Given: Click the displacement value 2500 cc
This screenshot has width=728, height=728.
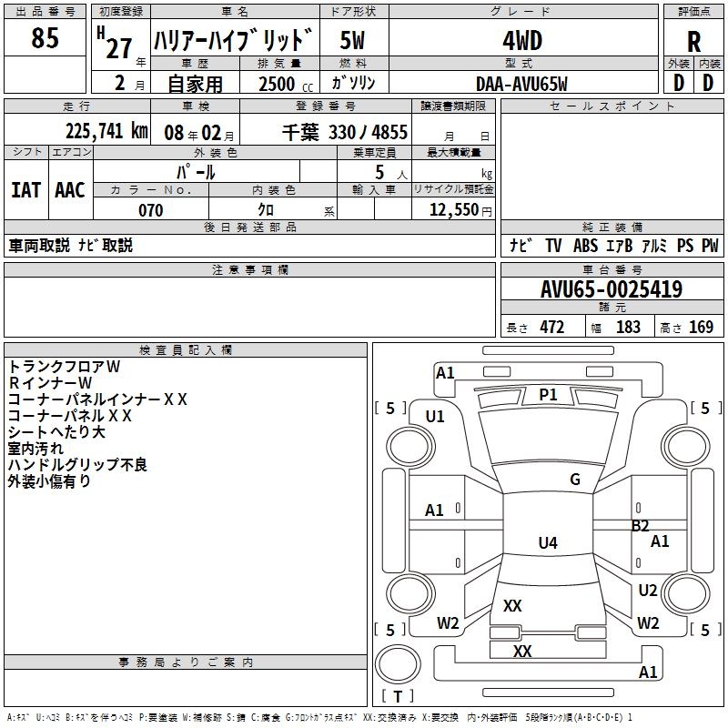Looking at the screenshot, I should point(286,84).
